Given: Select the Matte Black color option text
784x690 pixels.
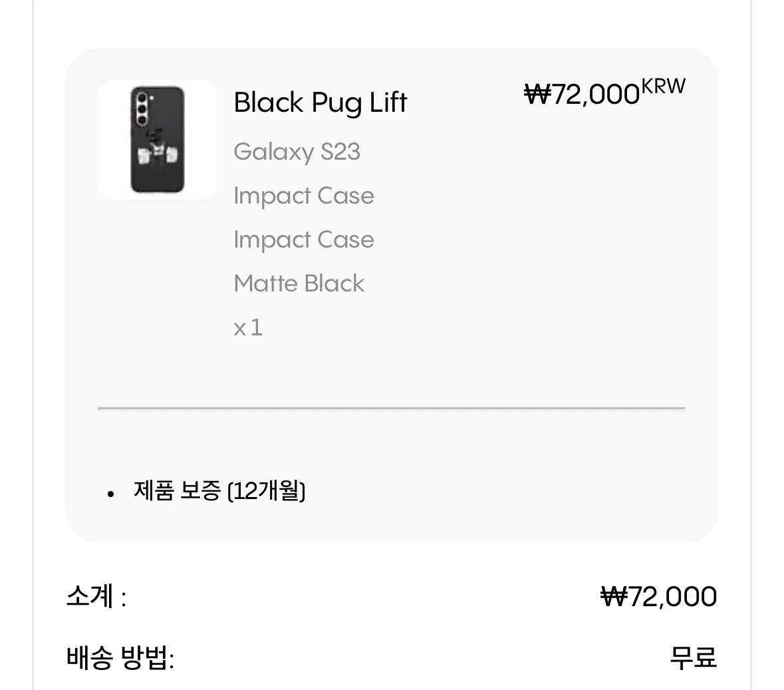Looking at the screenshot, I should (299, 283).
